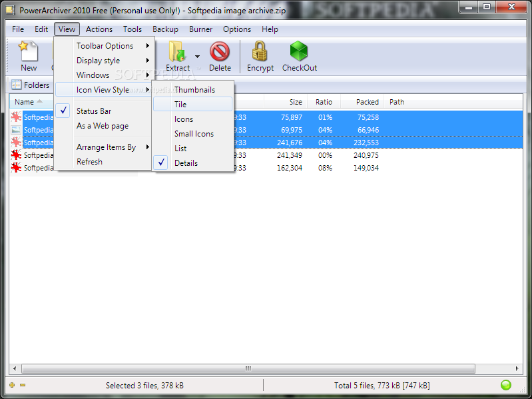Close the open View menu
Screen dimensions: 532x399
click(67, 29)
